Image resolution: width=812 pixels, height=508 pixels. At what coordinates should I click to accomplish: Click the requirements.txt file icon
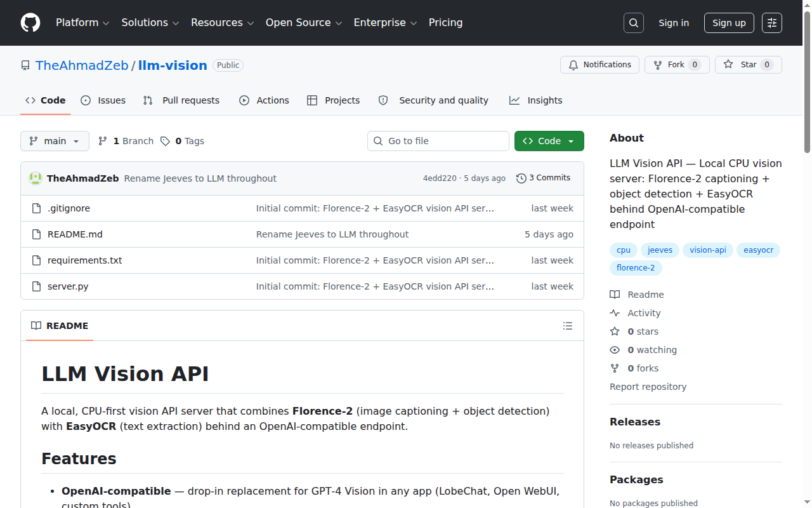pos(36,260)
